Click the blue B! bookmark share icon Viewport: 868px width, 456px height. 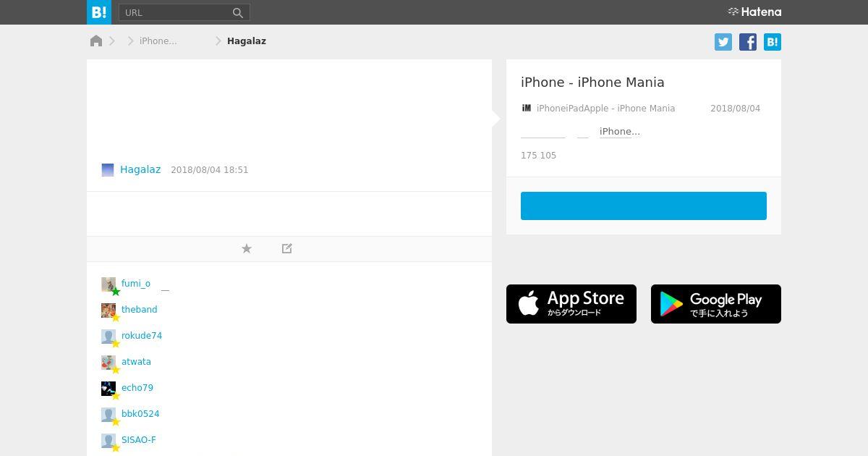click(x=773, y=42)
